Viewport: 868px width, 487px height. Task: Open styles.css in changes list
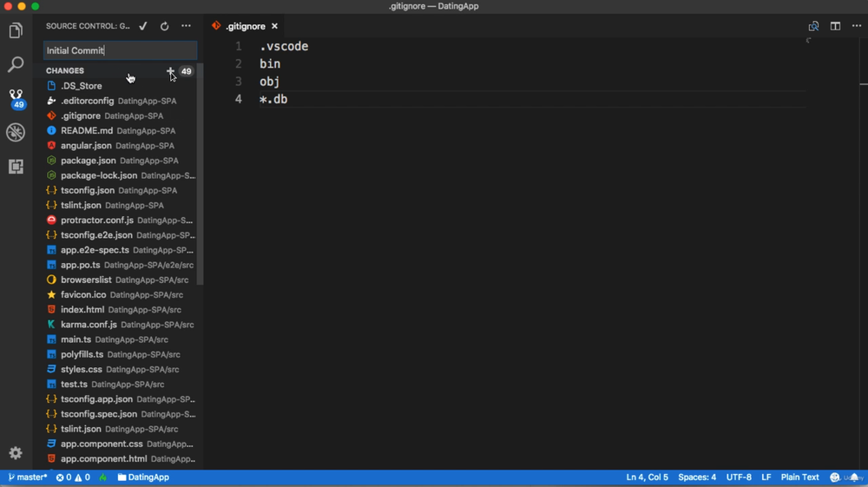pos(120,370)
